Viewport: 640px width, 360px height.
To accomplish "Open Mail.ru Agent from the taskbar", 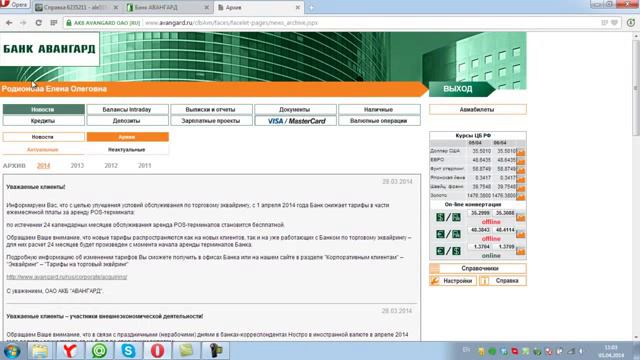I will [99, 351].
